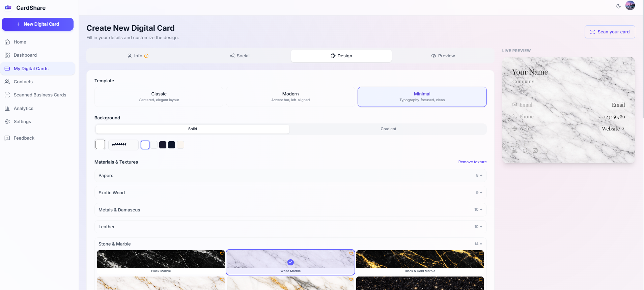Open Analytics from sidebar
This screenshot has height=290, width=644.
pyautogui.click(x=38, y=108)
